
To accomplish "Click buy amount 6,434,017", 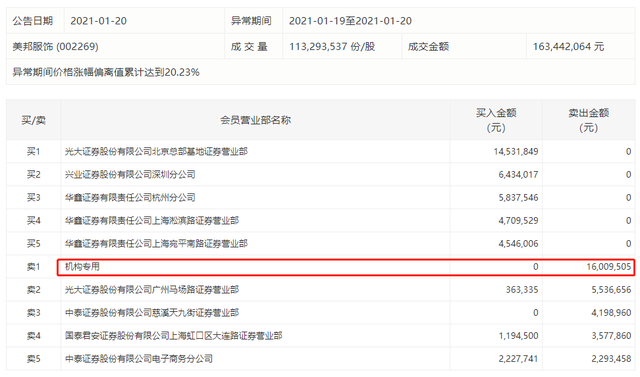I will 518,175.
